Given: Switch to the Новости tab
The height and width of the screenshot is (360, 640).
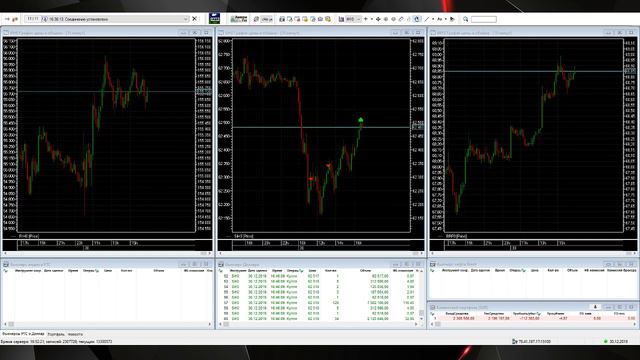Looking at the screenshot, I should pos(75,334).
